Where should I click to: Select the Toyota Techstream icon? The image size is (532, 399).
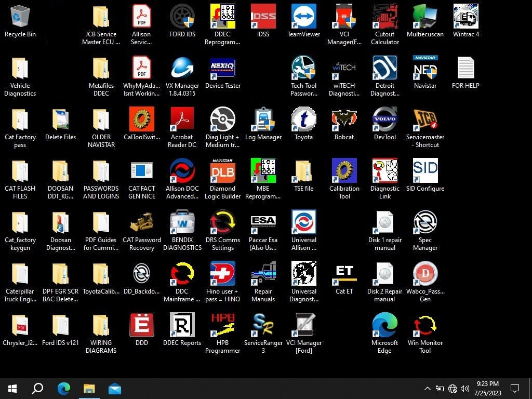(303, 120)
